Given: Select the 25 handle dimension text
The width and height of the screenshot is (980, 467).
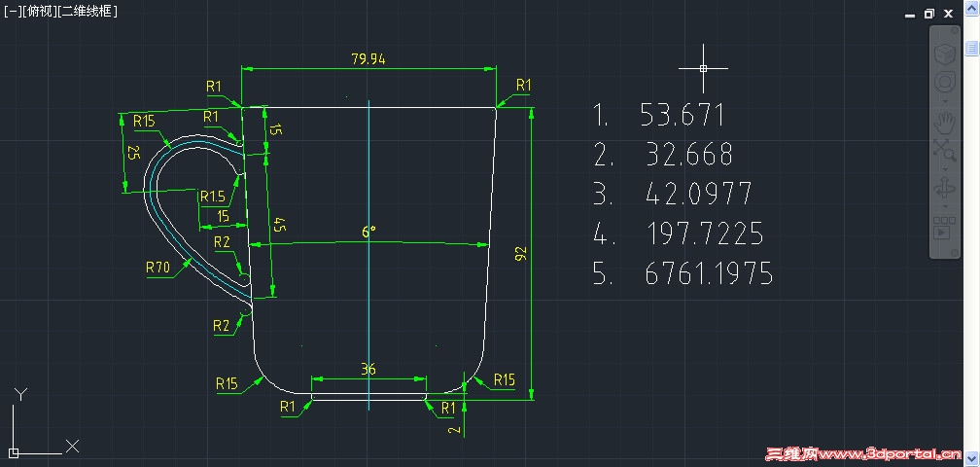Looking at the screenshot, I should [132, 153].
